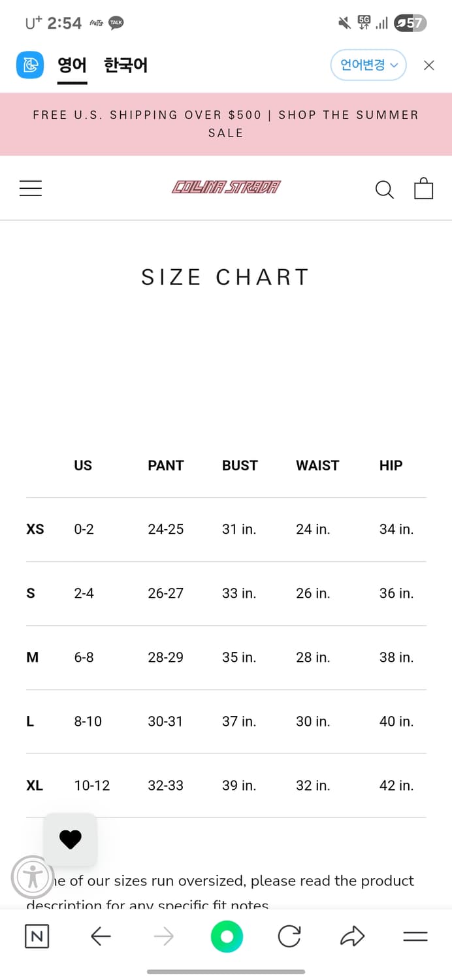452x980 pixels.
Task: Go to Naver home via N icon
Action: tap(37, 937)
